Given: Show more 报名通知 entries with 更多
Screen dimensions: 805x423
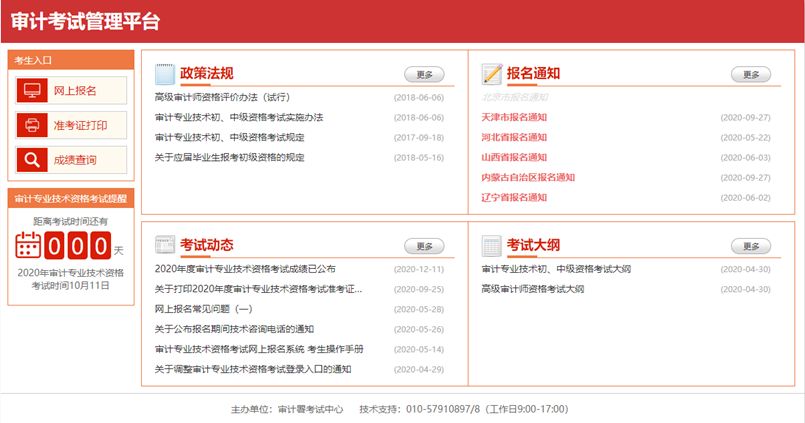Looking at the screenshot, I should coord(751,74).
